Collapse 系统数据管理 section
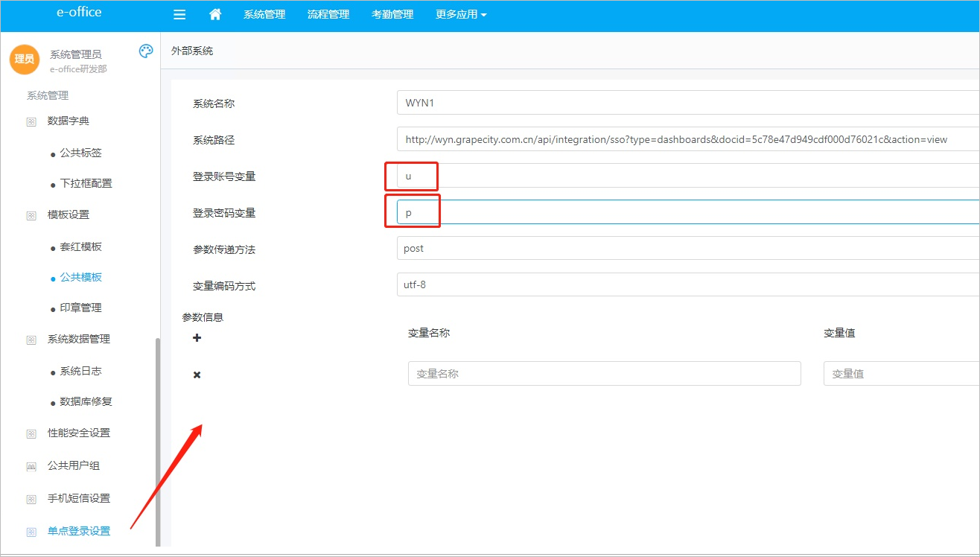The image size is (980, 557). [x=78, y=339]
